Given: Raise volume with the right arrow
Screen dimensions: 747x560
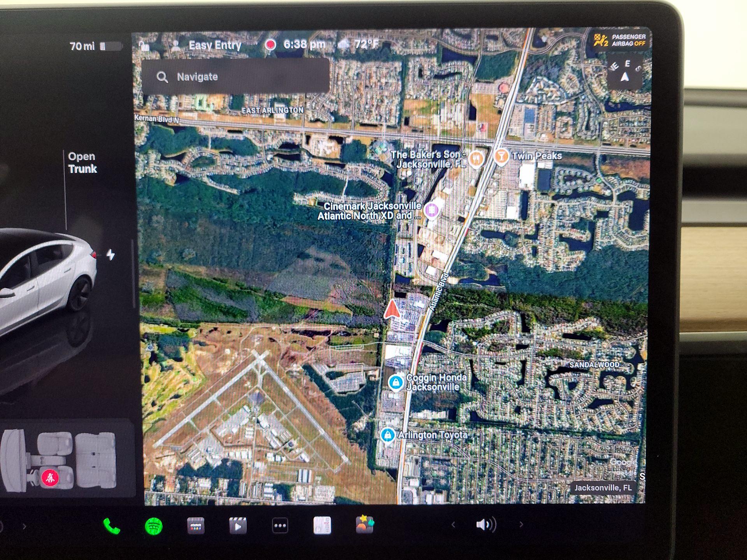Looking at the screenshot, I should coord(521,524).
